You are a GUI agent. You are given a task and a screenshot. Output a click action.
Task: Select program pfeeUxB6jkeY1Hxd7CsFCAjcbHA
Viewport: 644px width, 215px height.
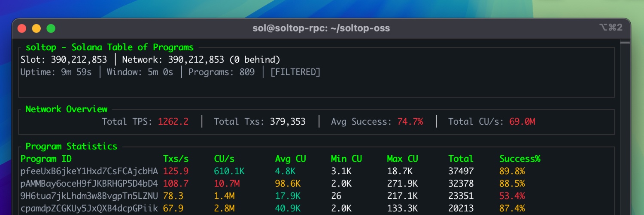pyautogui.click(x=89, y=171)
